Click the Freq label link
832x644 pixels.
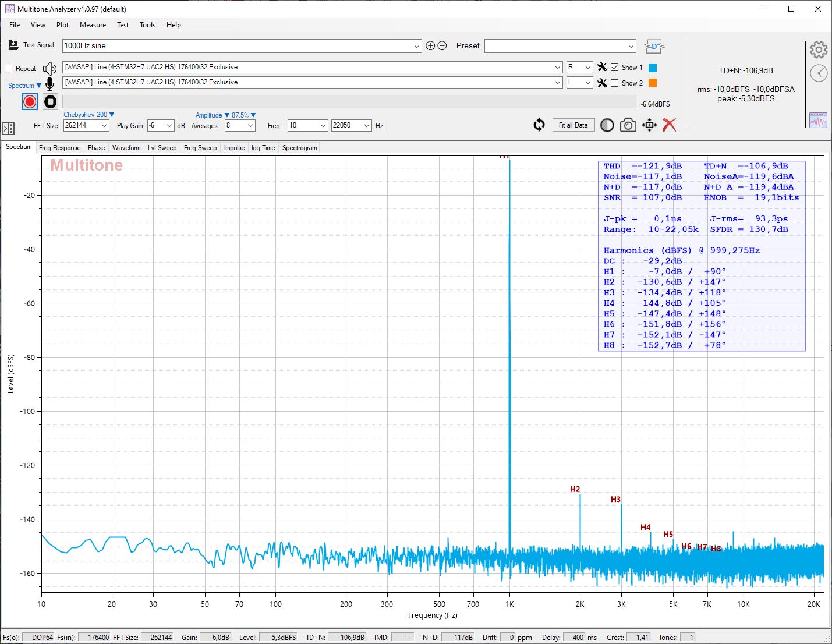point(274,126)
